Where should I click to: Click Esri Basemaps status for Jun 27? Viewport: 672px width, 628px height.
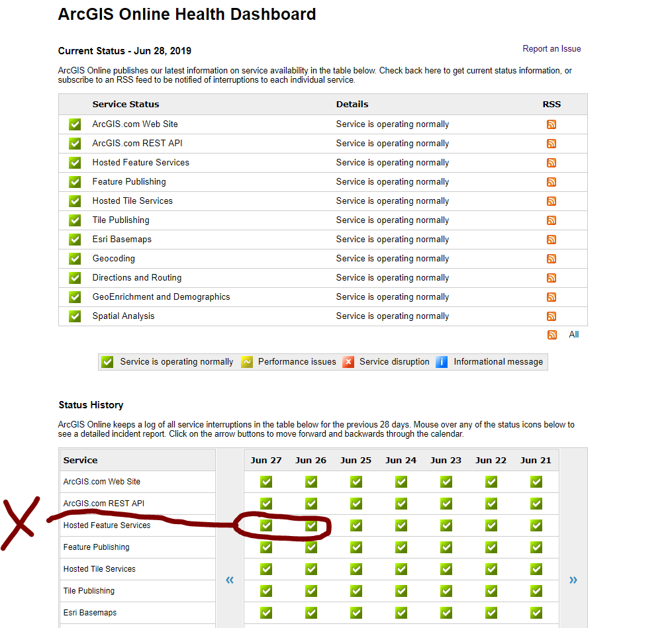266,613
